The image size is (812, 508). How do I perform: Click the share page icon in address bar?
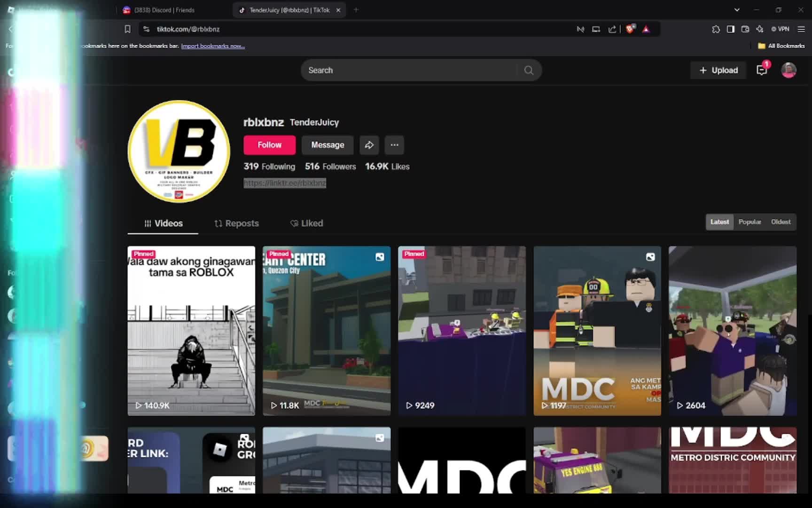612,29
